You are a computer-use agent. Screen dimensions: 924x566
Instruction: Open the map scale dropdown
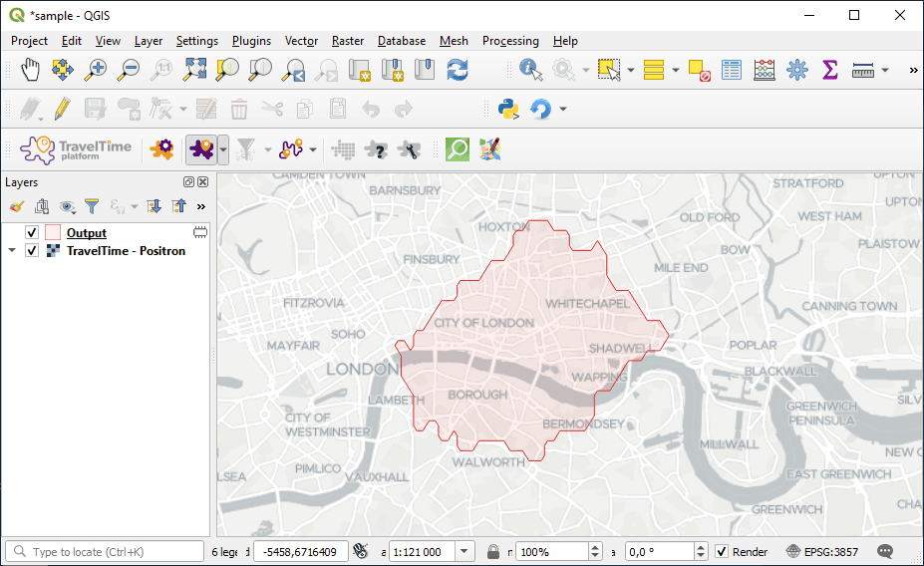pyautogui.click(x=465, y=551)
